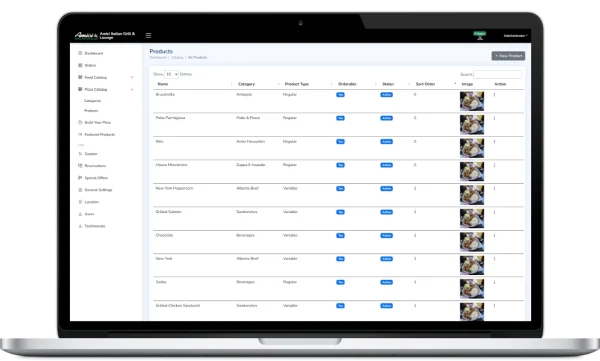This screenshot has width=600, height=361.
Task: Click Active status badge in Pollo Parmigiana row
Action: point(386,118)
